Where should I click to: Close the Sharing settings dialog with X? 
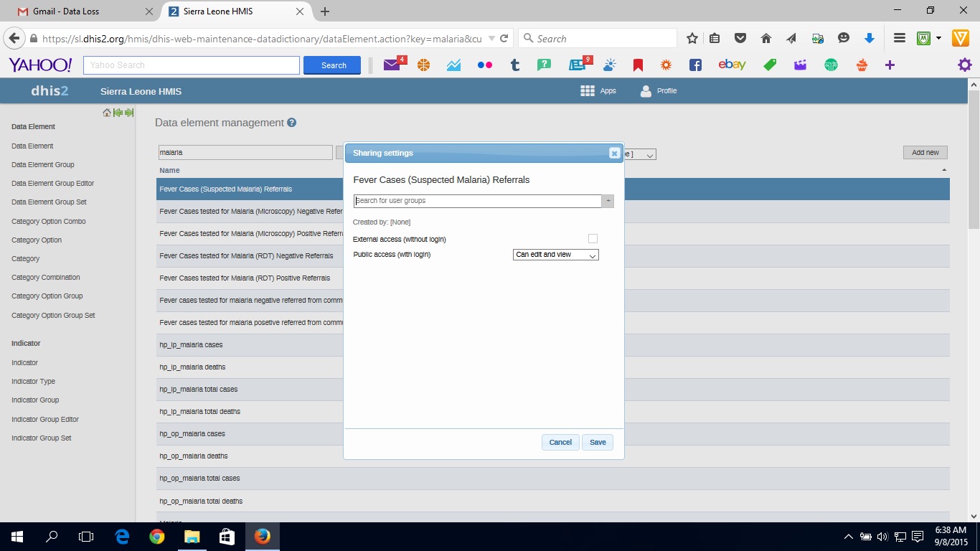(x=614, y=153)
